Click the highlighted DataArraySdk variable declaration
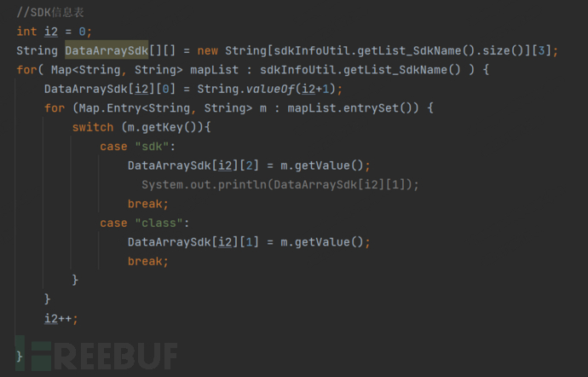588x377 pixels. [x=107, y=50]
